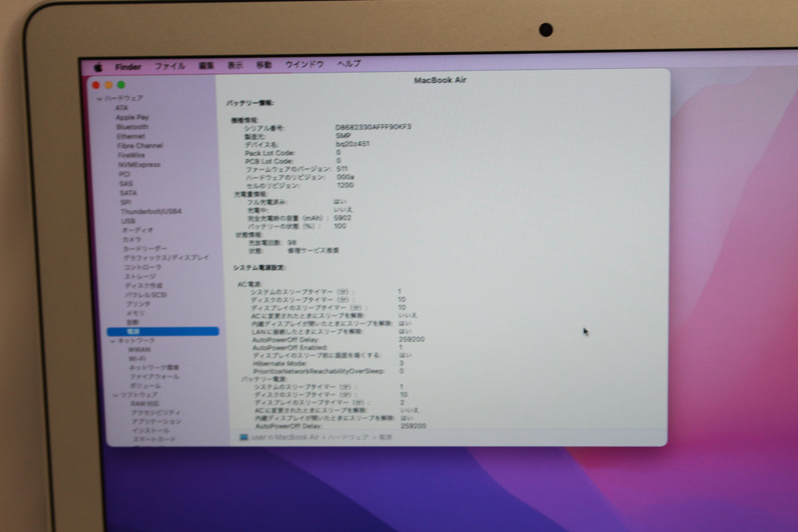Open the ファイル menu
Image resolution: width=798 pixels, height=532 pixels.
[x=170, y=66]
